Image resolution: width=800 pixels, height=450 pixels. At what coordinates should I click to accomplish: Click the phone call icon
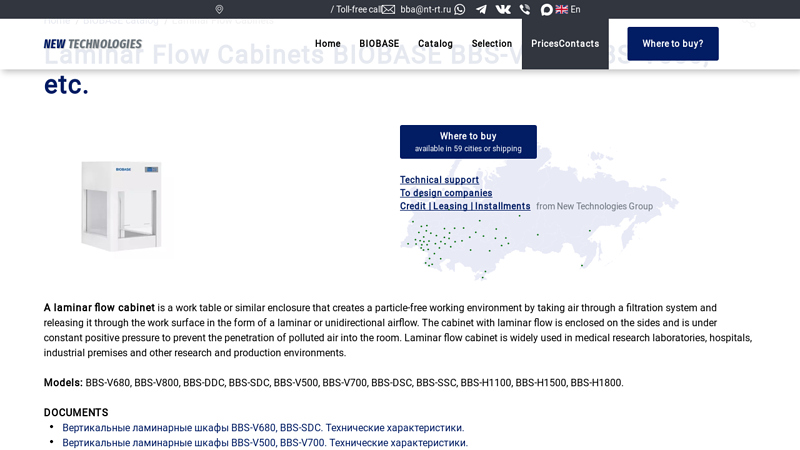click(x=525, y=9)
